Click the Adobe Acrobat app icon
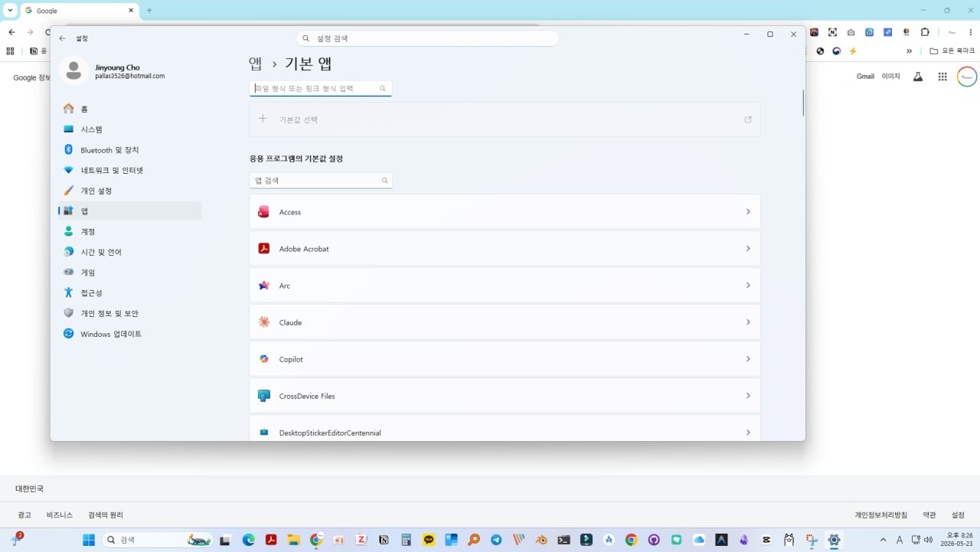980x552 pixels. [x=264, y=249]
